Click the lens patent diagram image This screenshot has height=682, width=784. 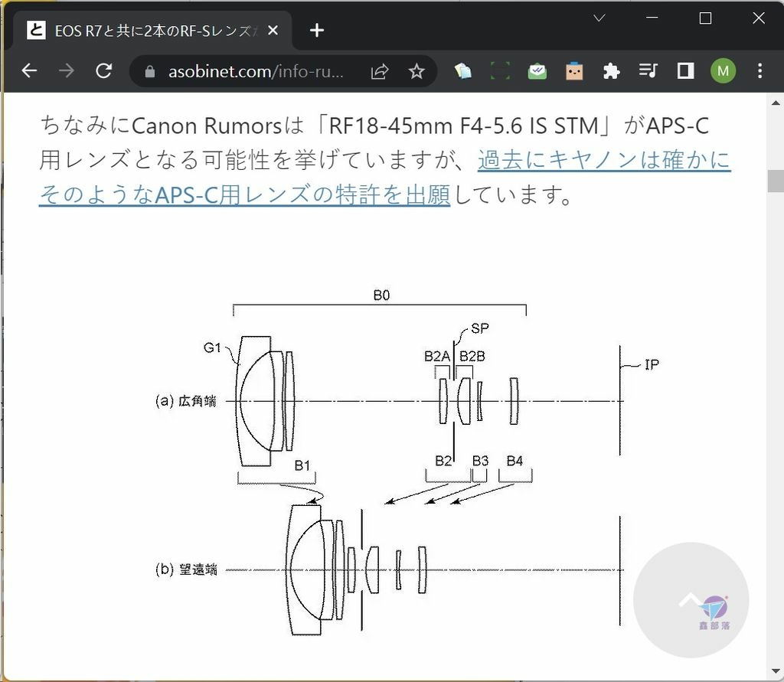pyautogui.click(x=407, y=462)
